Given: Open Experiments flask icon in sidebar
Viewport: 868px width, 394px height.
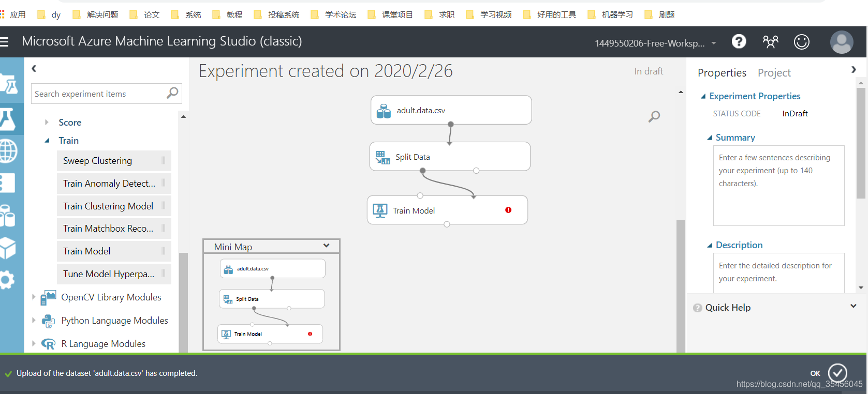Looking at the screenshot, I should click(x=8, y=119).
